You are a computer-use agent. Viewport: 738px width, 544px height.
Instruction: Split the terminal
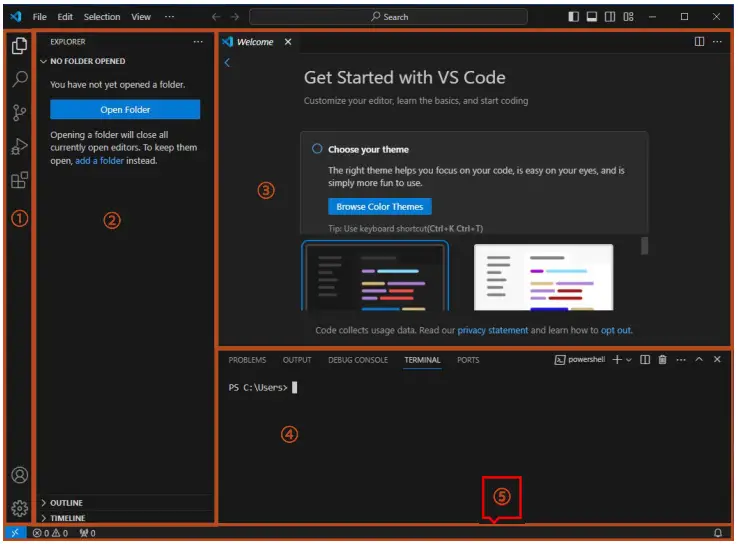coord(645,360)
